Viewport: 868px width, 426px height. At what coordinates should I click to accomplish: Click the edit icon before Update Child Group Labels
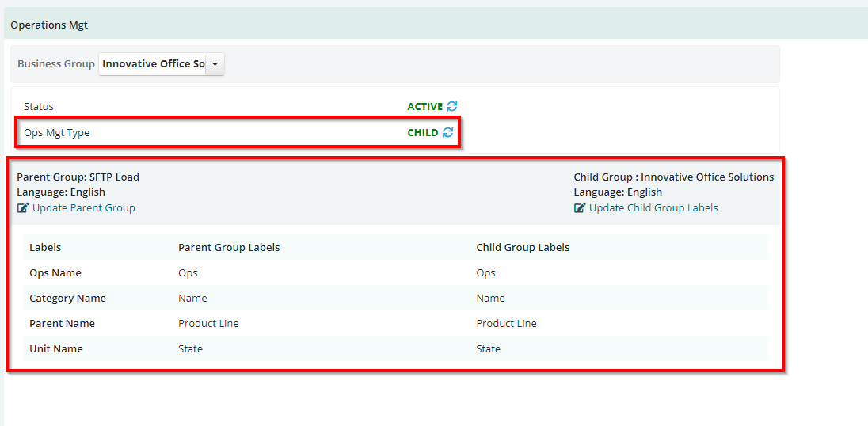tap(580, 208)
